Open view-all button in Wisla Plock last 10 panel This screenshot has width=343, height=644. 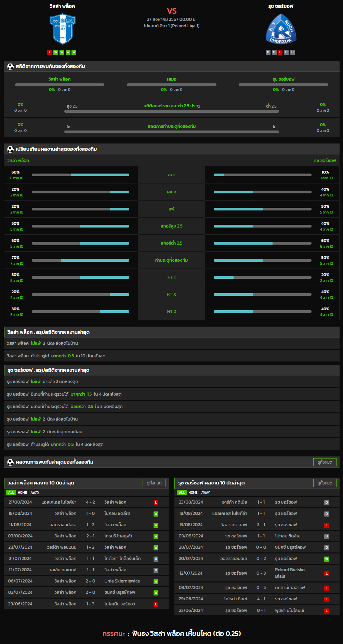pos(154,483)
